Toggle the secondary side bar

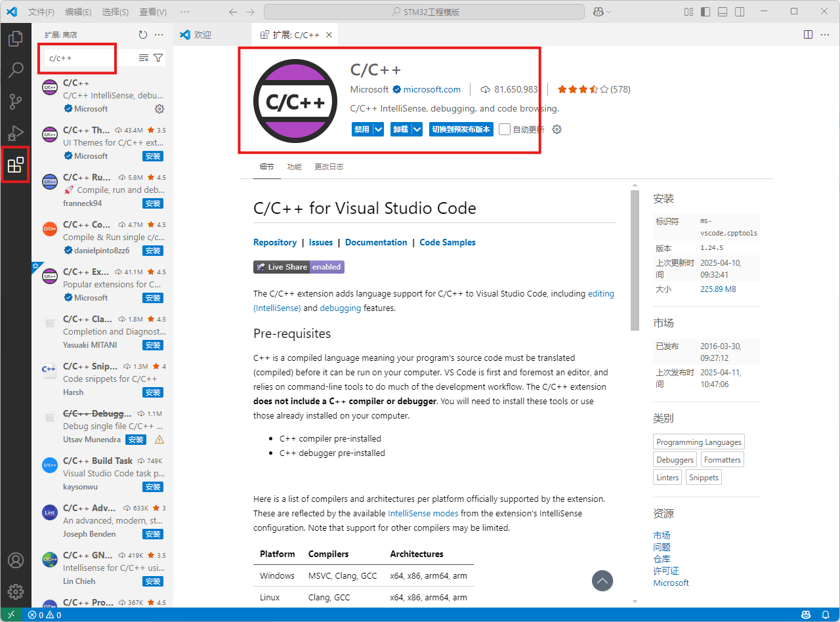coord(740,12)
